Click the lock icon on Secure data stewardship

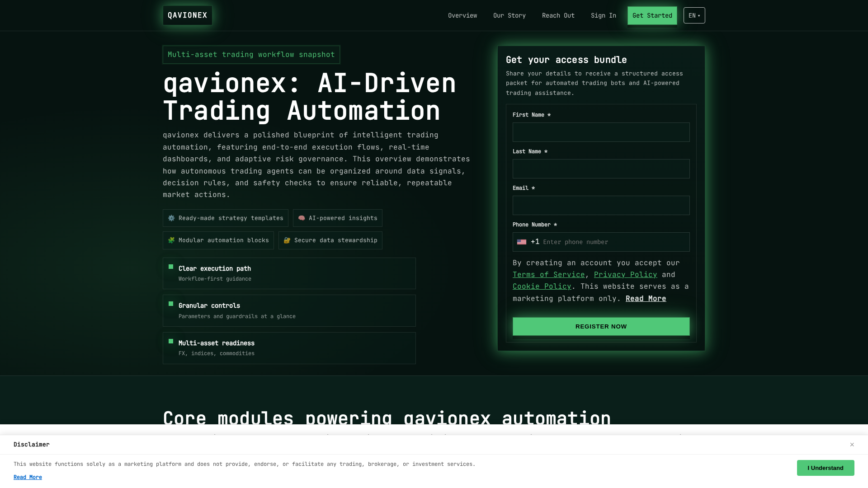(287, 240)
